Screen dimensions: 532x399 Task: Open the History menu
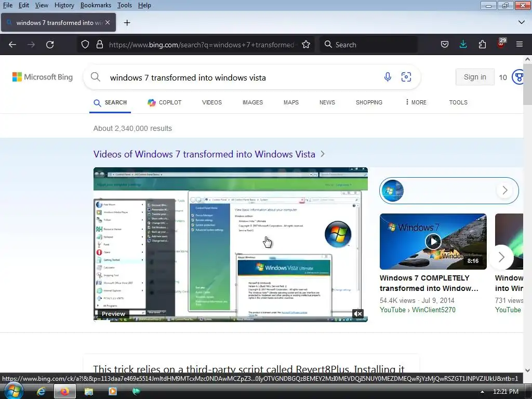click(x=64, y=5)
